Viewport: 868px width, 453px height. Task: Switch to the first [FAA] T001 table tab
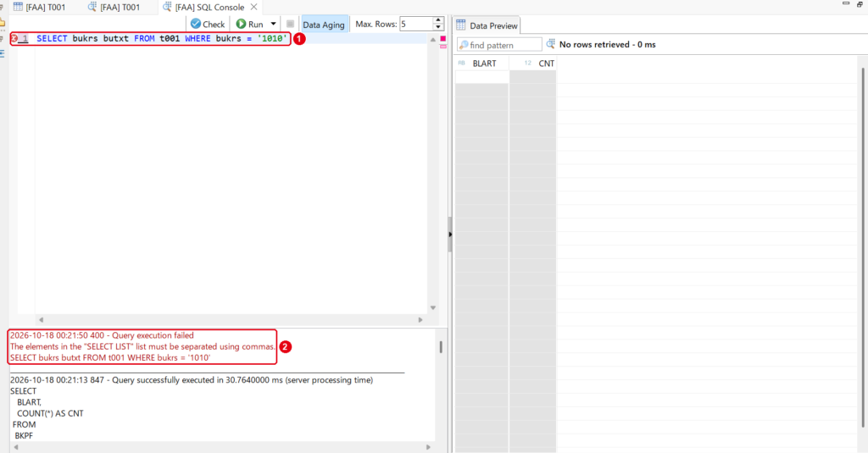pyautogui.click(x=39, y=7)
